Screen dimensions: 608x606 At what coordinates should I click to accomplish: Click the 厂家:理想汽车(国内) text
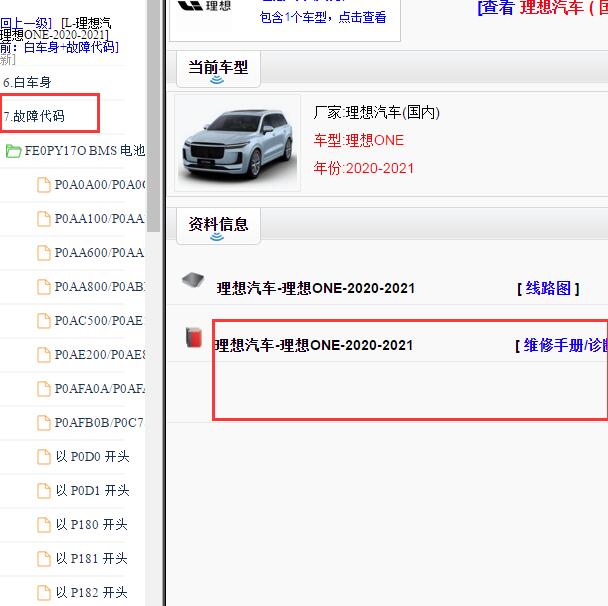point(377,113)
